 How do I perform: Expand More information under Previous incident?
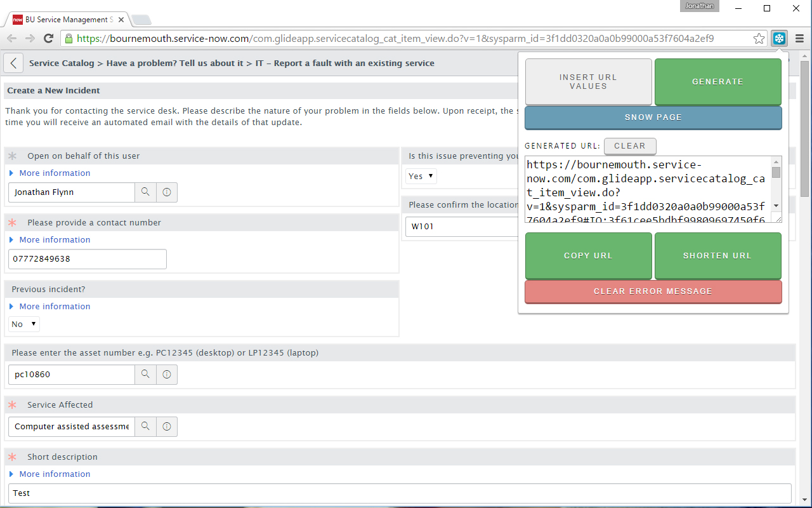click(x=55, y=306)
